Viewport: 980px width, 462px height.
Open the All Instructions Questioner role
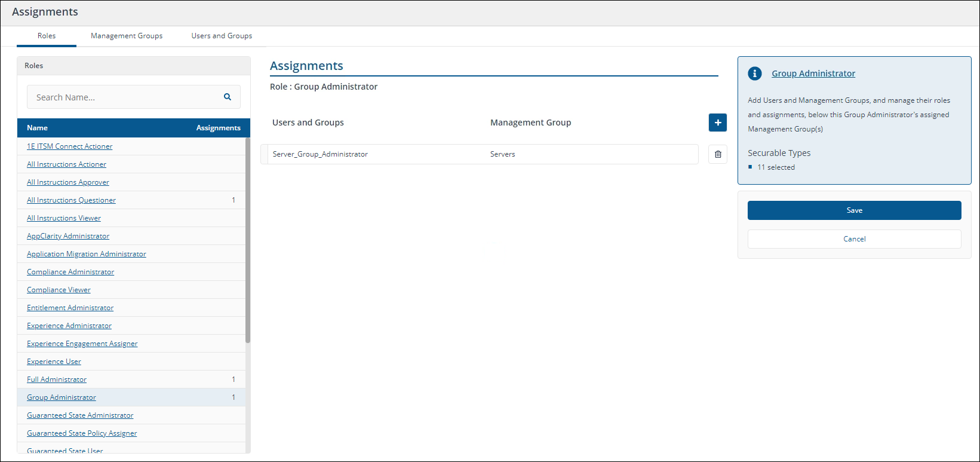(x=71, y=200)
